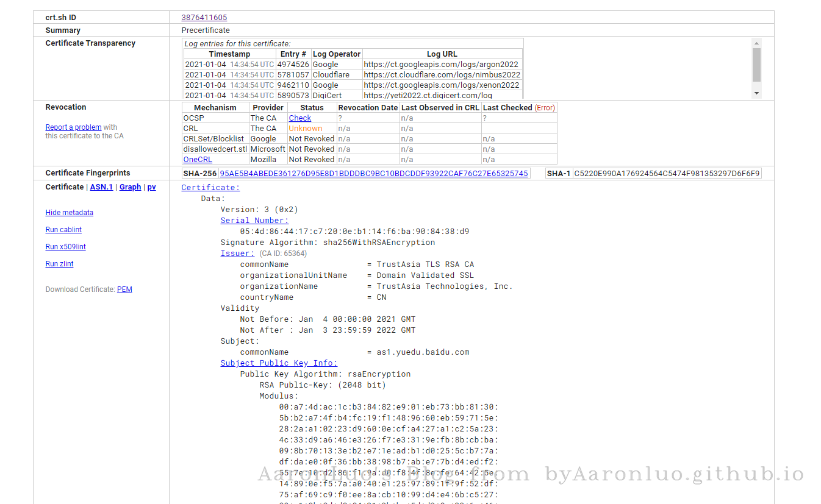Click entry number 9462110

tap(293, 85)
